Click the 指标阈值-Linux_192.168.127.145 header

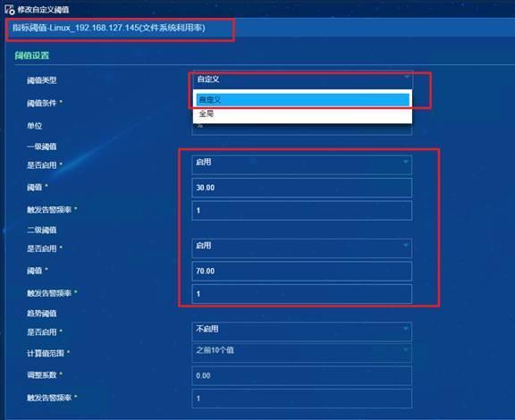pyautogui.click(x=109, y=28)
